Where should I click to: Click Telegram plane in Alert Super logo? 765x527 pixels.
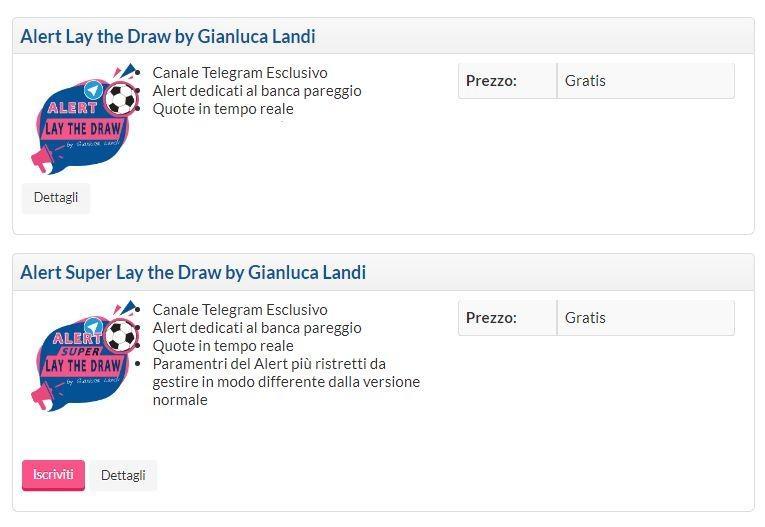[94, 326]
